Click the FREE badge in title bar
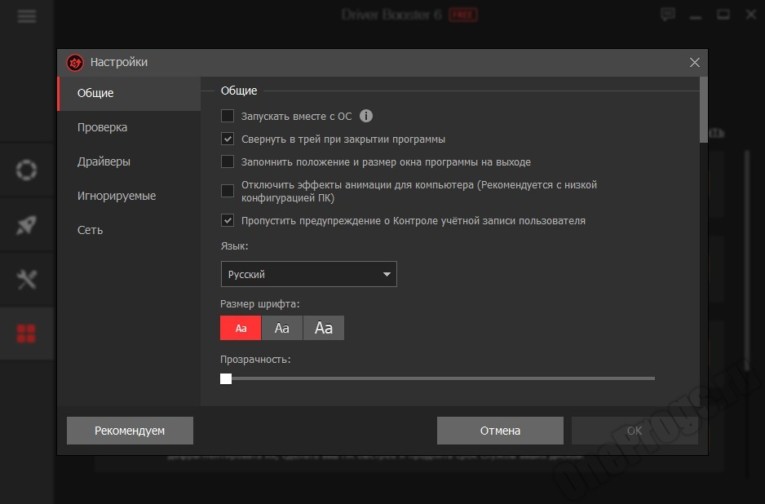Screen dimensions: 765x504 pyautogui.click(x=463, y=15)
